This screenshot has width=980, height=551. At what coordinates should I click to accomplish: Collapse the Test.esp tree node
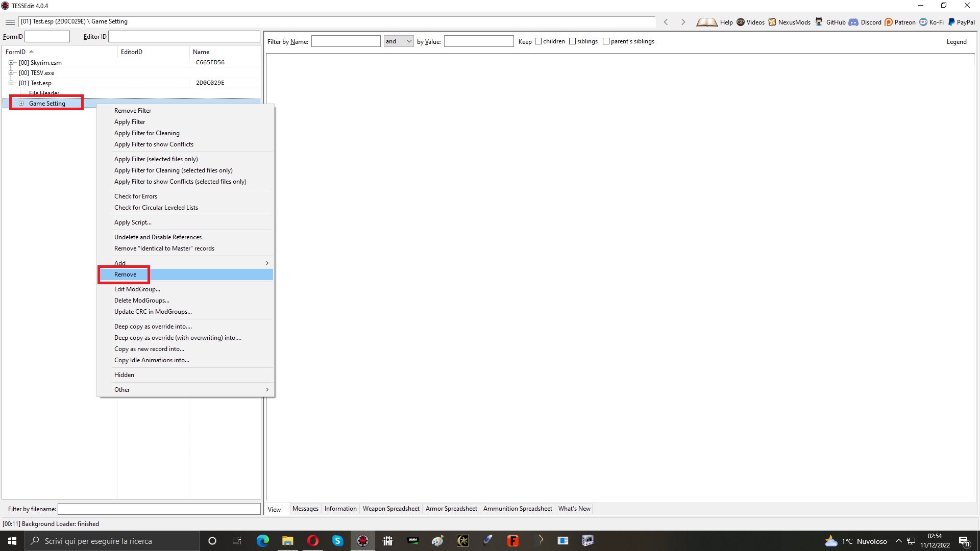click(x=11, y=83)
